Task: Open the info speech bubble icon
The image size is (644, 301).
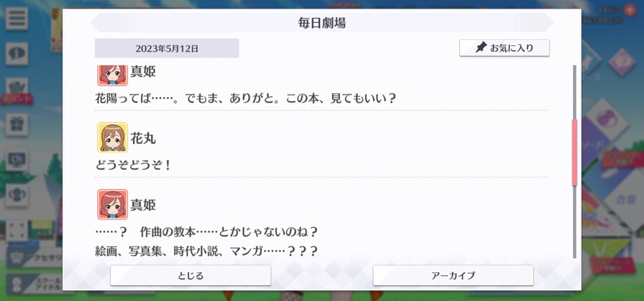Action: (x=17, y=54)
